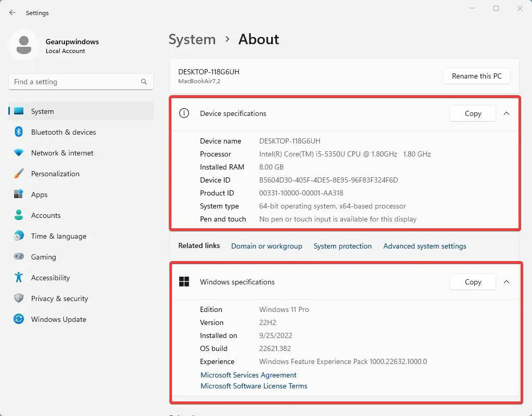Go to Accessibility settings
Screen dimensions: 532x416
[x=81, y=278]
